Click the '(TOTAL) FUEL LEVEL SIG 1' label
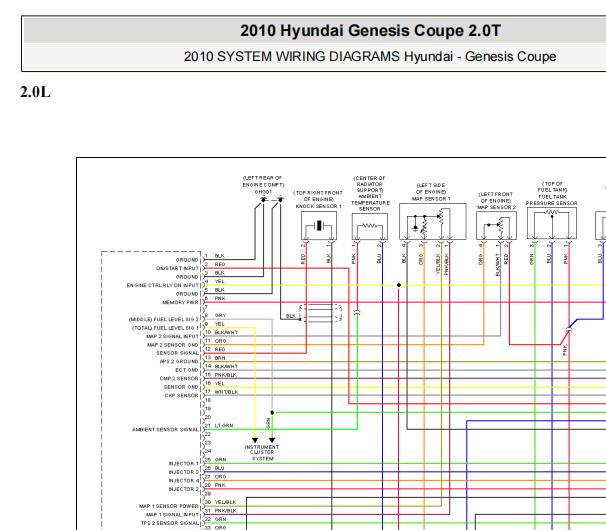The height and width of the screenshot is (530, 606). point(165,328)
